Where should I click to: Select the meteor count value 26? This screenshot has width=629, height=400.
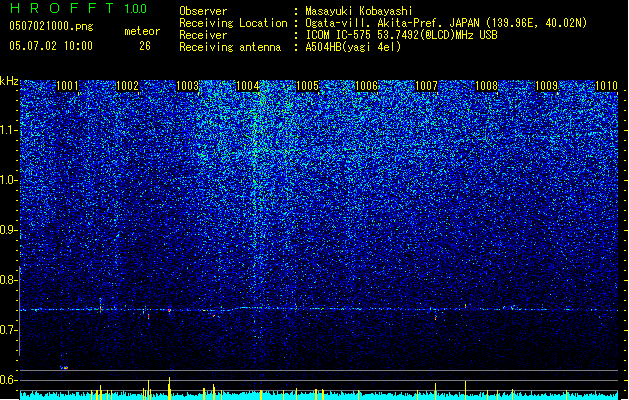click(145, 46)
